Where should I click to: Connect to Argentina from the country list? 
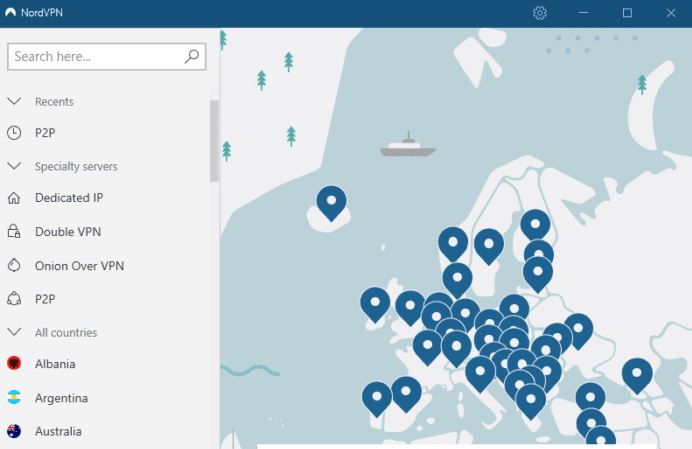pyautogui.click(x=61, y=398)
